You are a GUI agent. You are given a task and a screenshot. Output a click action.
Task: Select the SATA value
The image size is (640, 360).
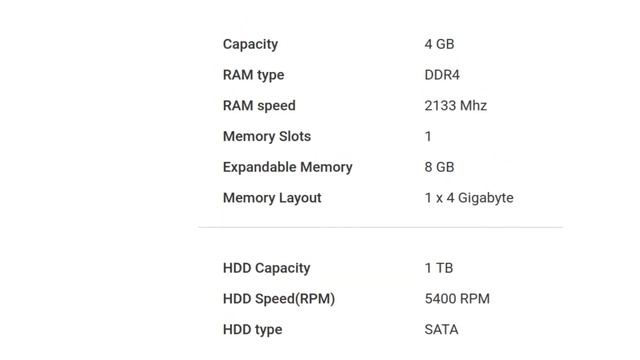(441, 329)
